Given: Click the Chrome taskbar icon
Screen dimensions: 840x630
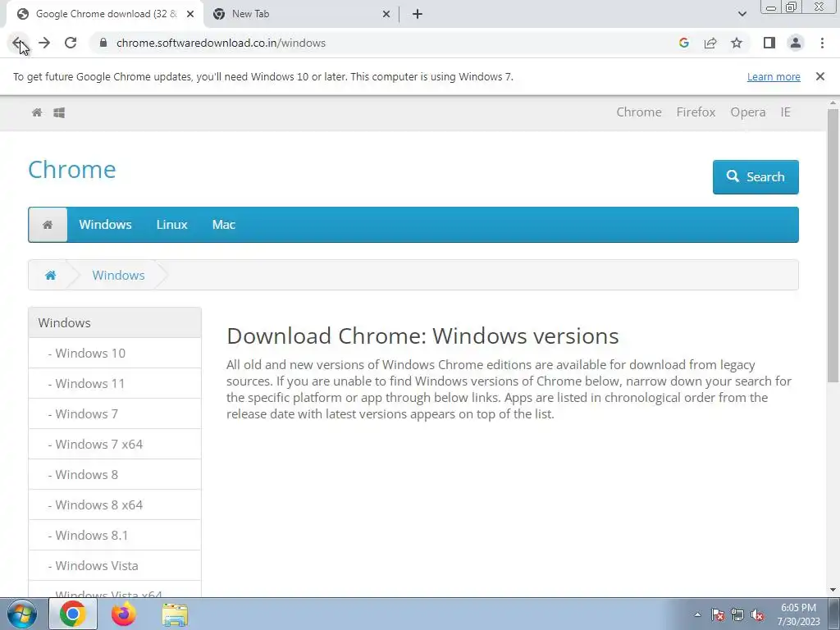Looking at the screenshot, I should (x=73, y=614).
